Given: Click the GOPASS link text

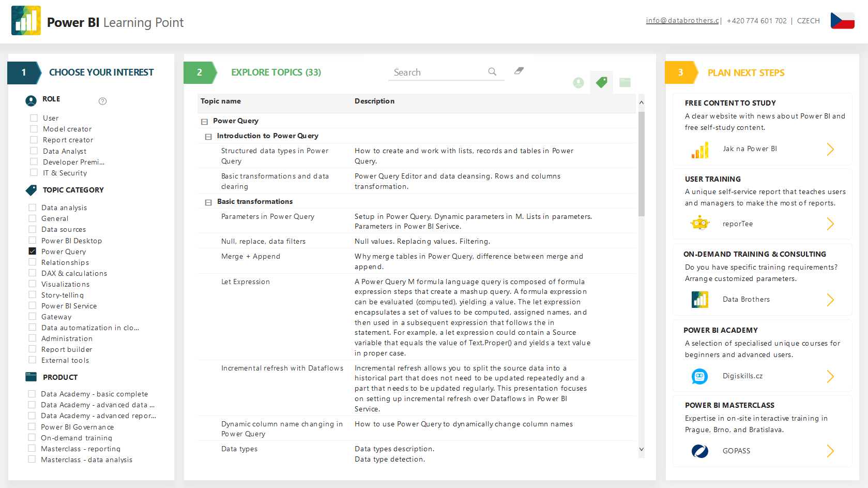Looking at the screenshot, I should tap(736, 451).
